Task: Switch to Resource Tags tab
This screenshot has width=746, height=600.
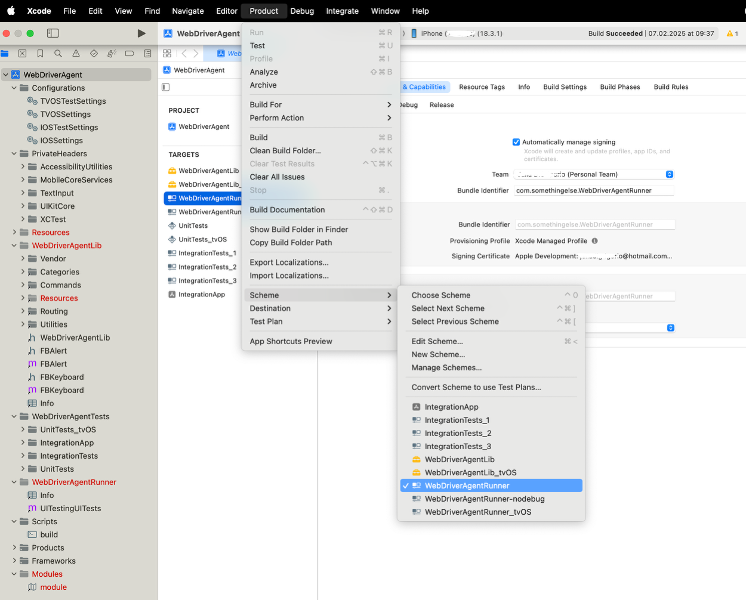Action: pos(481,87)
